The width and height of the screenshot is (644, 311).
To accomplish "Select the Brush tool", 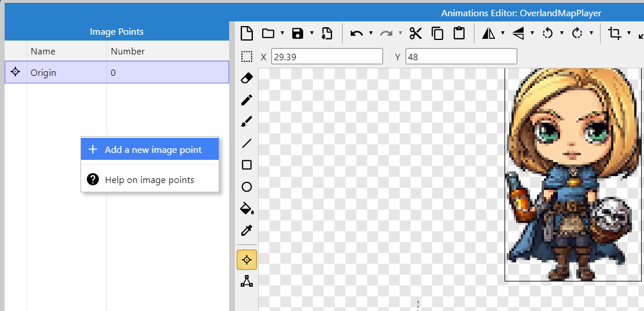I will point(246,121).
